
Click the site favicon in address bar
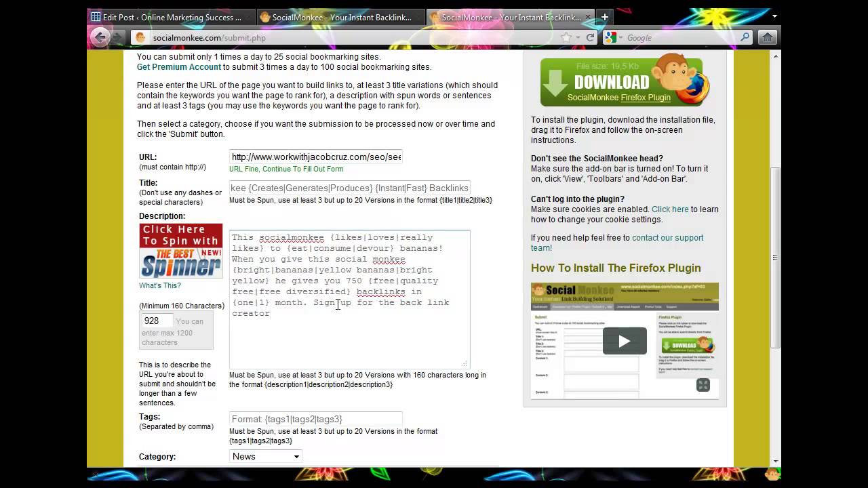tap(140, 38)
